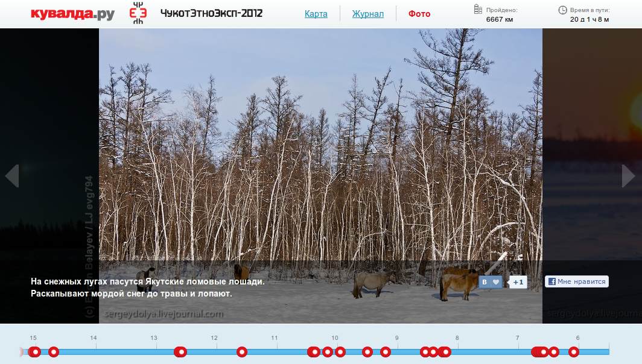Go to previous photo with left arrow

[x=12, y=176]
